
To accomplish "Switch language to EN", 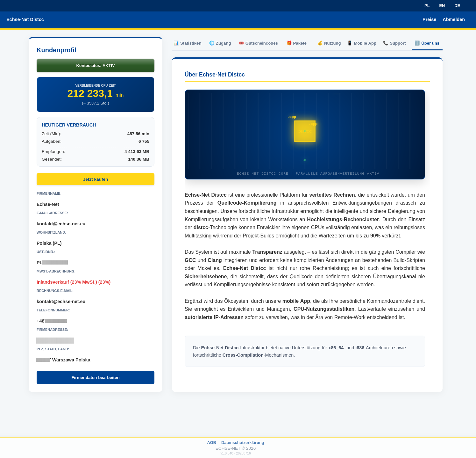I will tap(442, 6).
